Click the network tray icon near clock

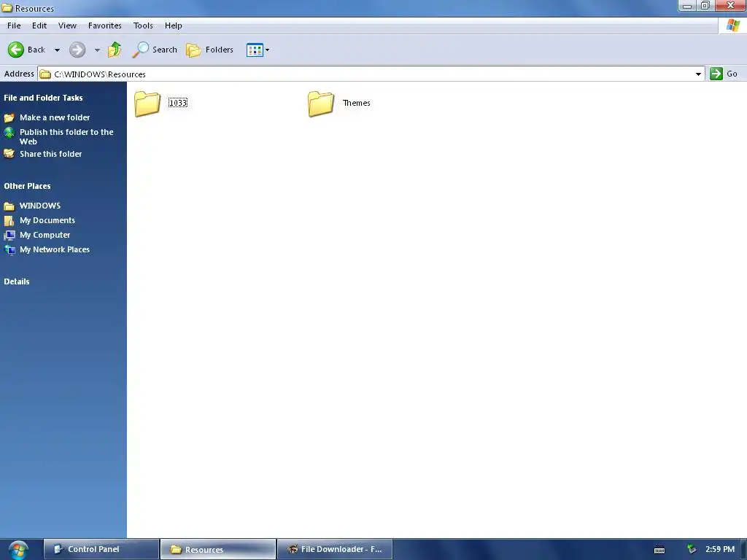point(692,550)
